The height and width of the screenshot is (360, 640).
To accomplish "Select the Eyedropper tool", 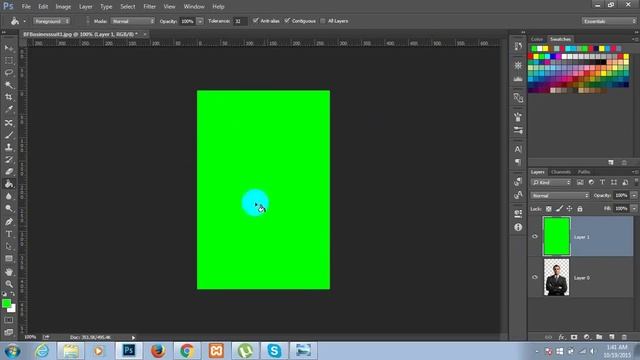I will 9,109.
